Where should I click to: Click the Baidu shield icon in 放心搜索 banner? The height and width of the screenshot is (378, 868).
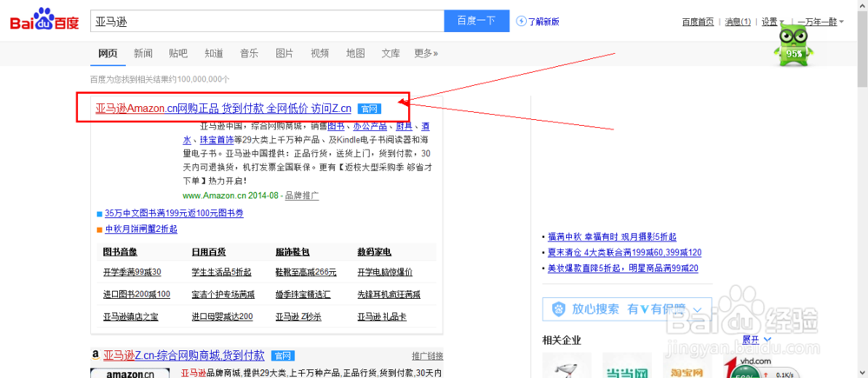point(559,309)
